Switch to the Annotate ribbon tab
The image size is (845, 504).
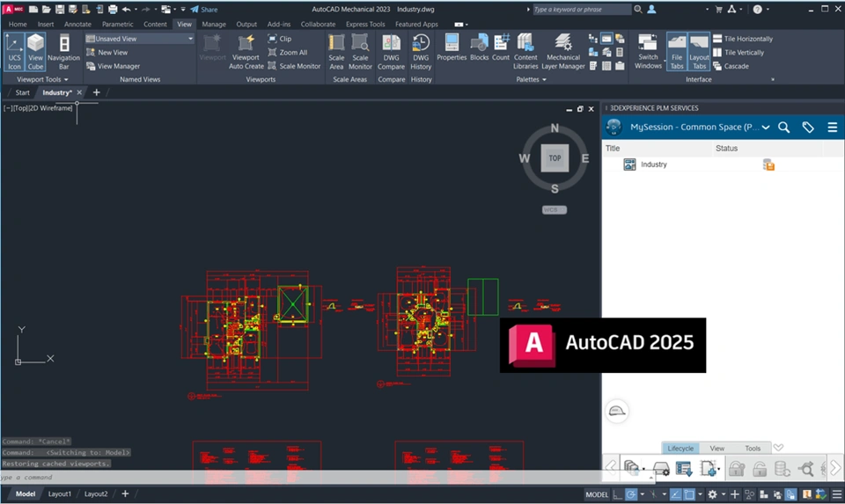point(77,25)
